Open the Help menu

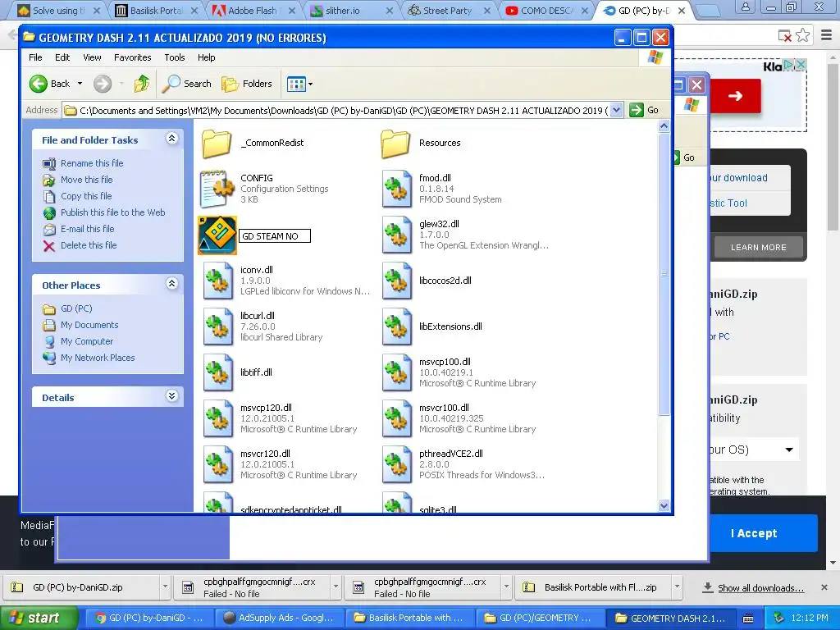206,57
